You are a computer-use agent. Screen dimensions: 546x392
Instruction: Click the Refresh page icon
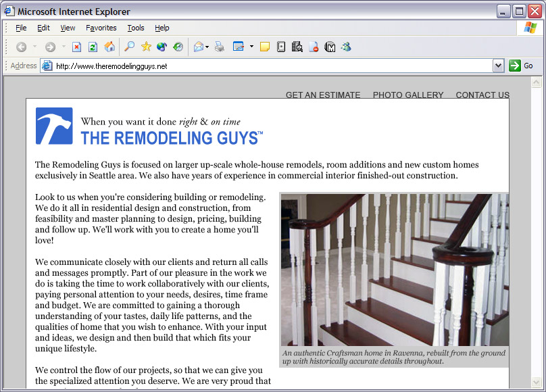93,47
